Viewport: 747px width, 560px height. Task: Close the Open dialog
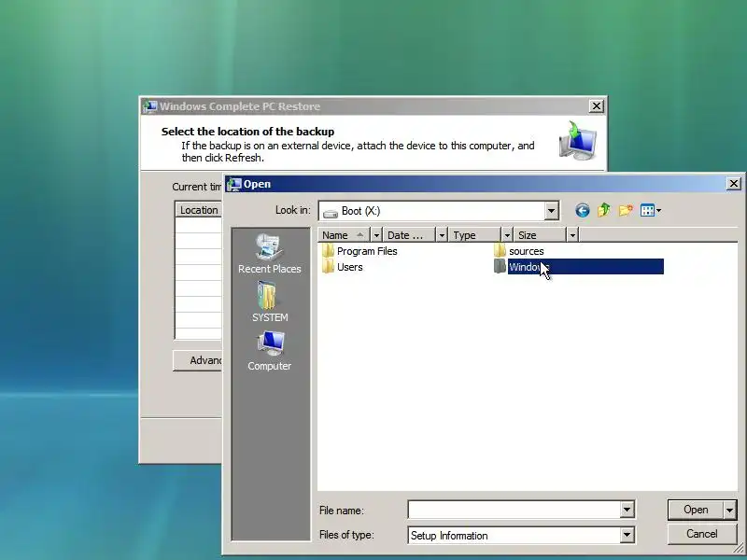(x=734, y=183)
